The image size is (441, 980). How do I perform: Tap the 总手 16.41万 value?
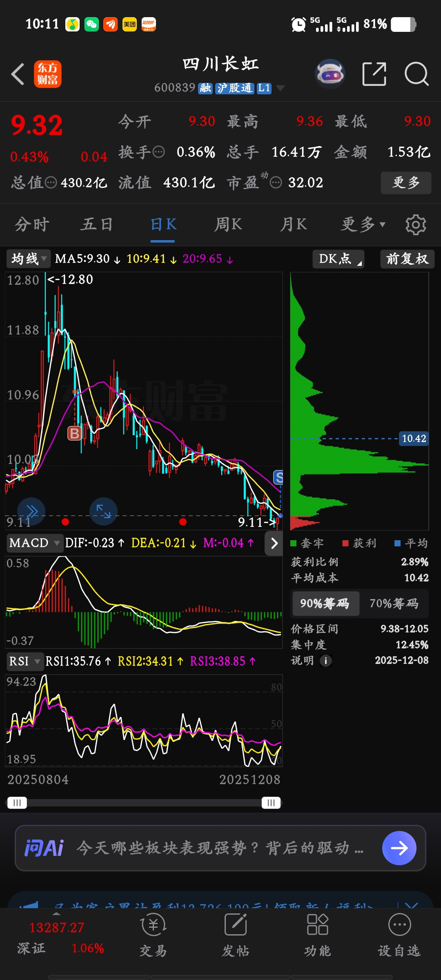[296, 152]
